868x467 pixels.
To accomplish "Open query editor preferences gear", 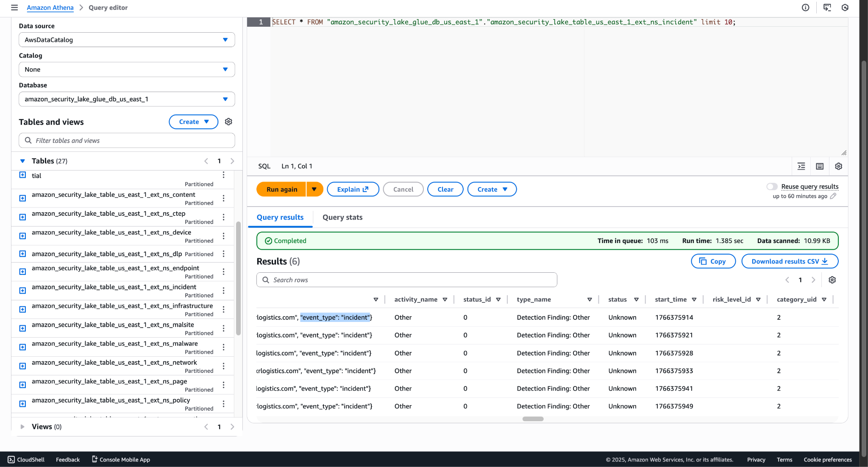I will click(x=838, y=166).
